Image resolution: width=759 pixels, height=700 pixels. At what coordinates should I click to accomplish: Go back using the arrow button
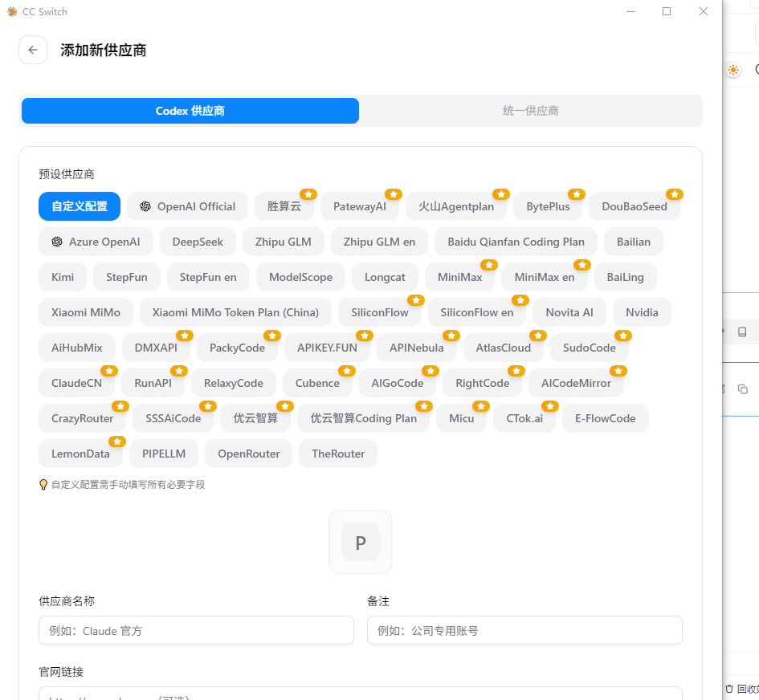point(33,50)
